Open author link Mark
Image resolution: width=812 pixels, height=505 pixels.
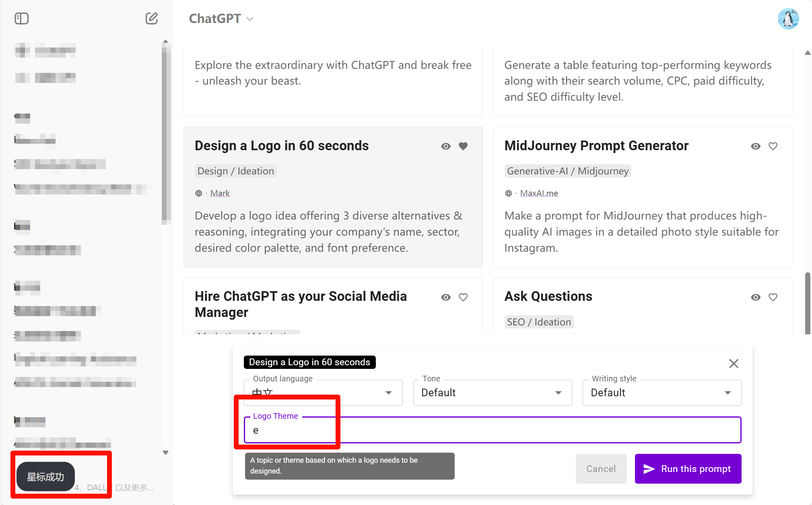tap(220, 193)
